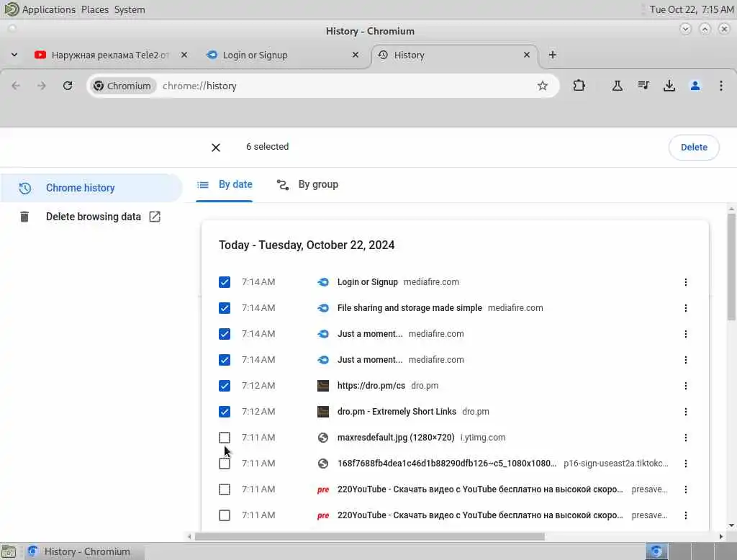Open the Downloads icon in toolbar
This screenshot has height=560, width=737.
point(669,86)
